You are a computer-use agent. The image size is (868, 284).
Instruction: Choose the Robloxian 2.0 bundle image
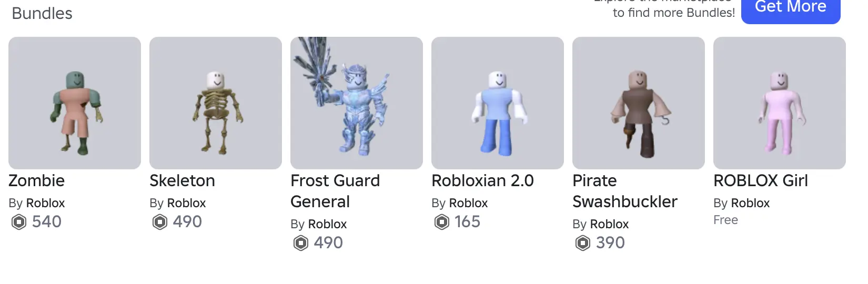coord(498,103)
